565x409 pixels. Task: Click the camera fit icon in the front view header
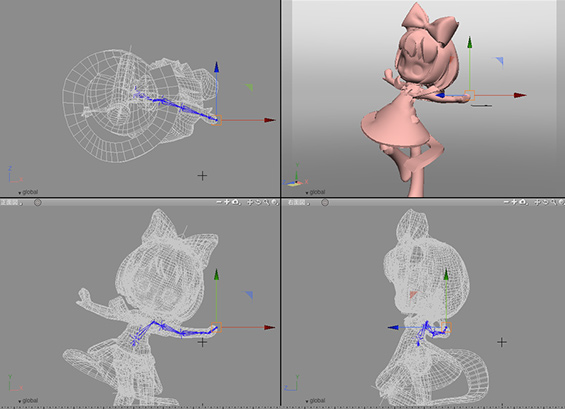coord(235,202)
